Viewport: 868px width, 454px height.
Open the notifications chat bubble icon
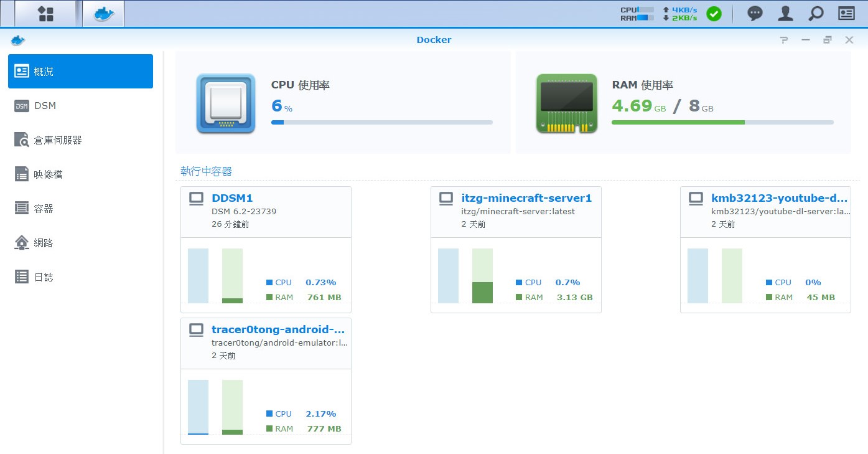pyautogui.click(x=755, y=14)
